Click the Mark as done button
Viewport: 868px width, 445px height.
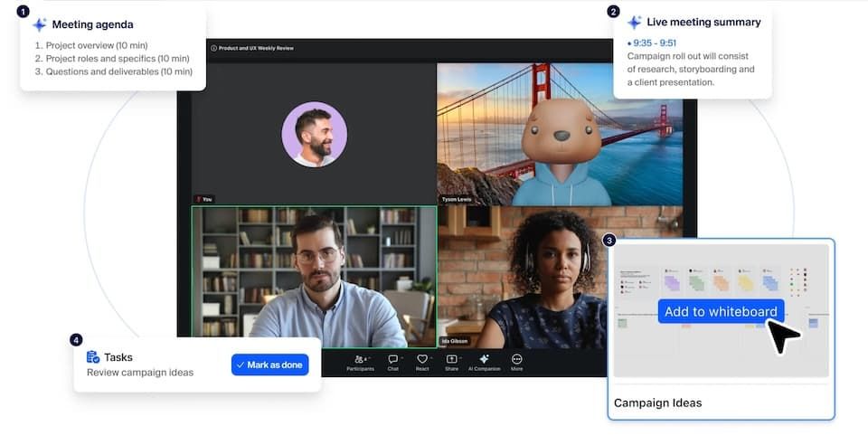[x=270, y=365]
